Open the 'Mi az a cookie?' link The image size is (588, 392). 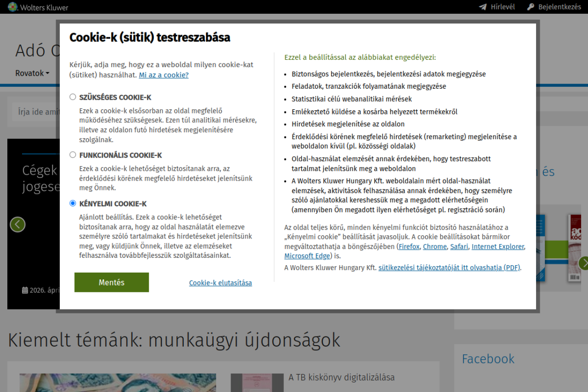point(164,75)
